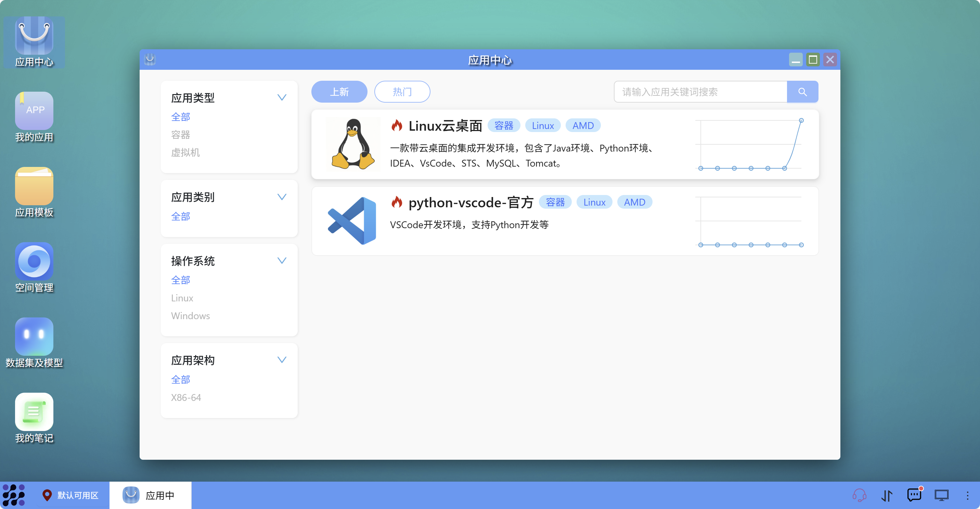Open the 应用模板 folder icon
Image resolution: width=980 pixels, height=509 pixels.
pos(34,186)
